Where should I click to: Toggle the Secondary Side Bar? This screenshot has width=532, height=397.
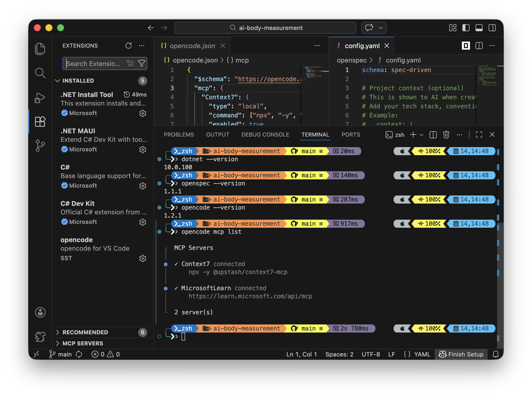tap(492, 28)
